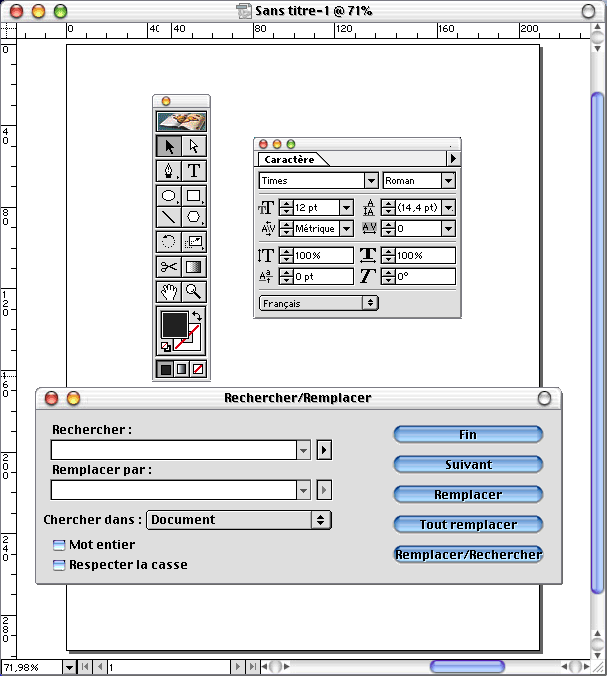Click the stroke swatch with red slash
The height and width of the screenshot is (676, 607).
[x=193, y=341]
